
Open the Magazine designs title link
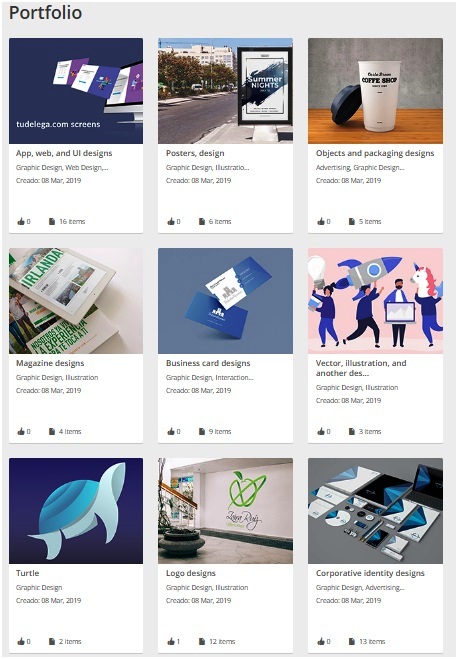coord(50,363)
